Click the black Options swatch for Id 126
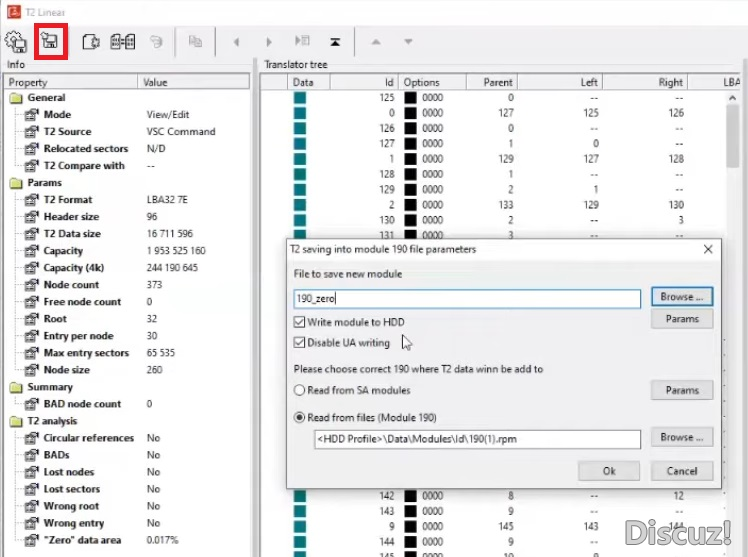 point(410,128)
